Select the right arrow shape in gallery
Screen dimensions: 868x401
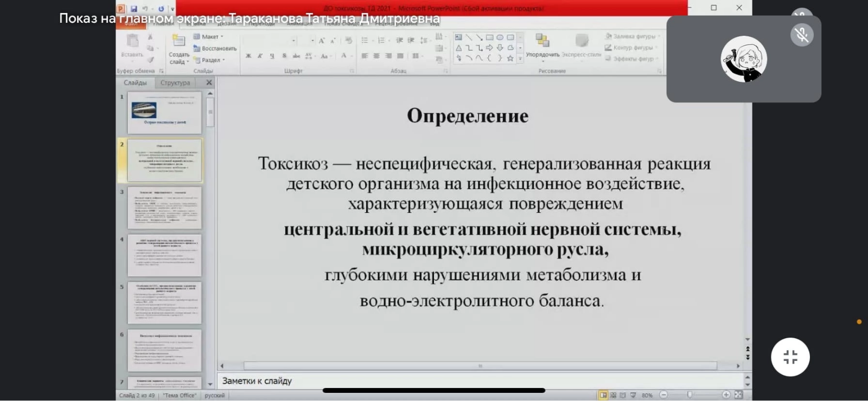489,48
